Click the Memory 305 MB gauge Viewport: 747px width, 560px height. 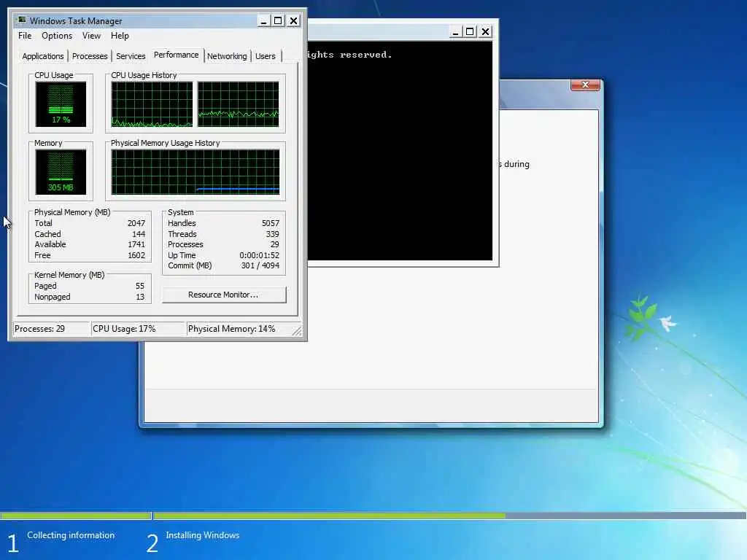point(61,172)
